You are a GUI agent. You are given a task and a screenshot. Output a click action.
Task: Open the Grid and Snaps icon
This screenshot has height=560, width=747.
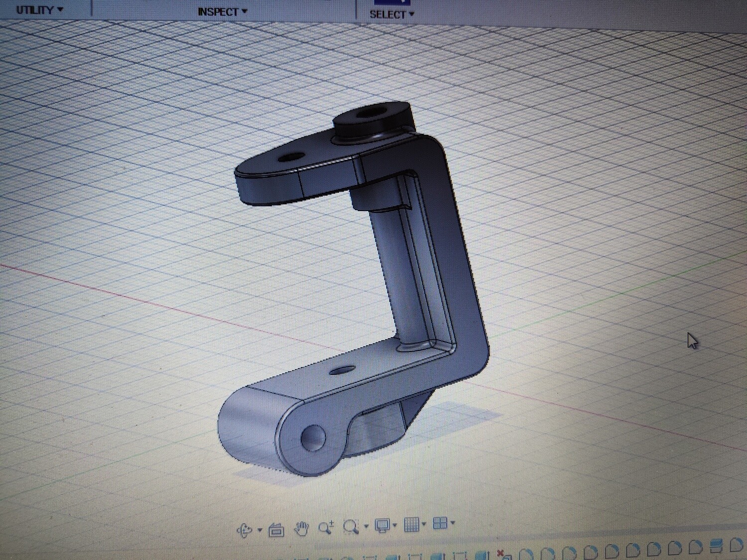pyautogui.click(x=412, y=524)
